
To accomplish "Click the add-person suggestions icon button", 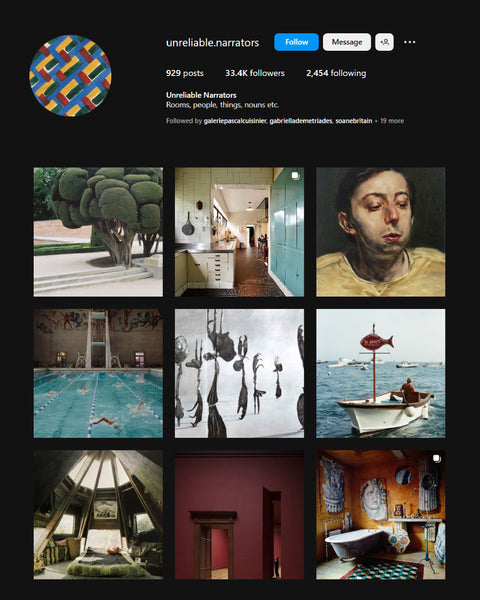I will [384, 42].
